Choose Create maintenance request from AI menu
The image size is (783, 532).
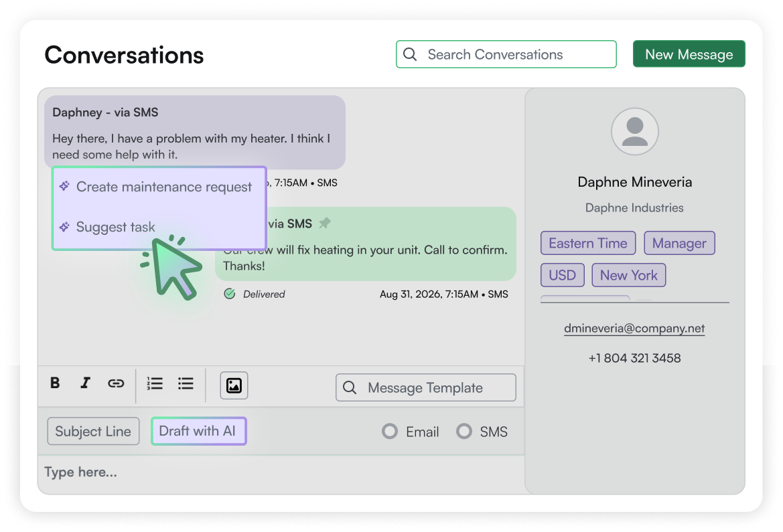coord(163,187)
